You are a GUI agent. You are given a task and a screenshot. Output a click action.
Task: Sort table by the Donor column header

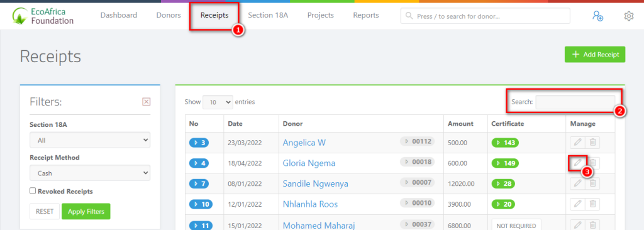point(361,124)
